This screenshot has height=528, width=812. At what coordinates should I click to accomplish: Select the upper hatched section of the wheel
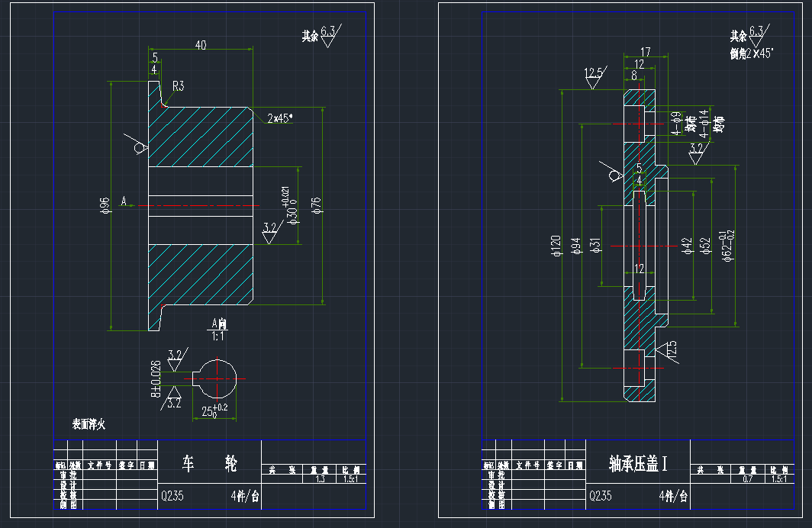pos(201,137)
